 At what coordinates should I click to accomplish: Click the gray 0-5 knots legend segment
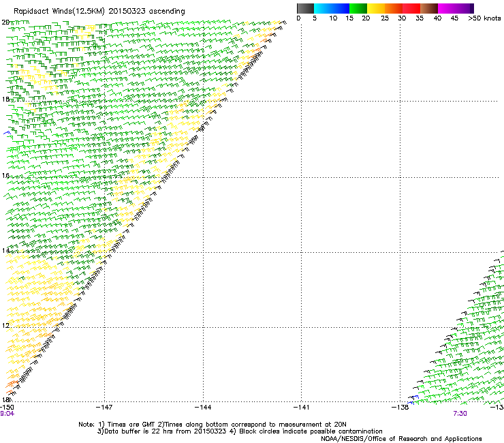305,8
